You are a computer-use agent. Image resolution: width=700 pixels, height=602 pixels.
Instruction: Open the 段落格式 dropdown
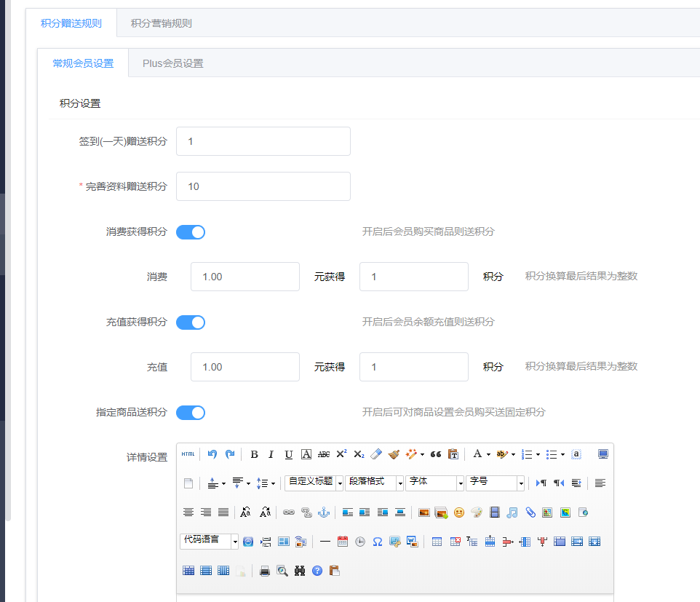[x=374, y=483]
